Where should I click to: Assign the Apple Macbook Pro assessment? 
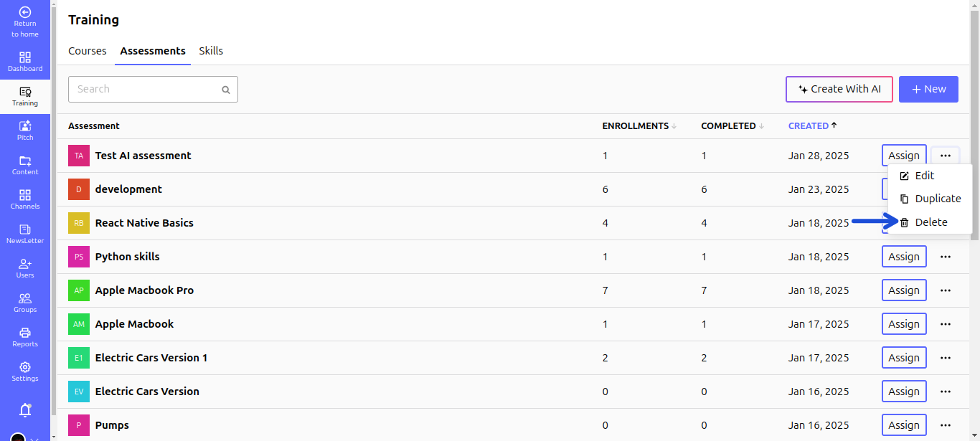pyautogui.click(x=904, y=290)
